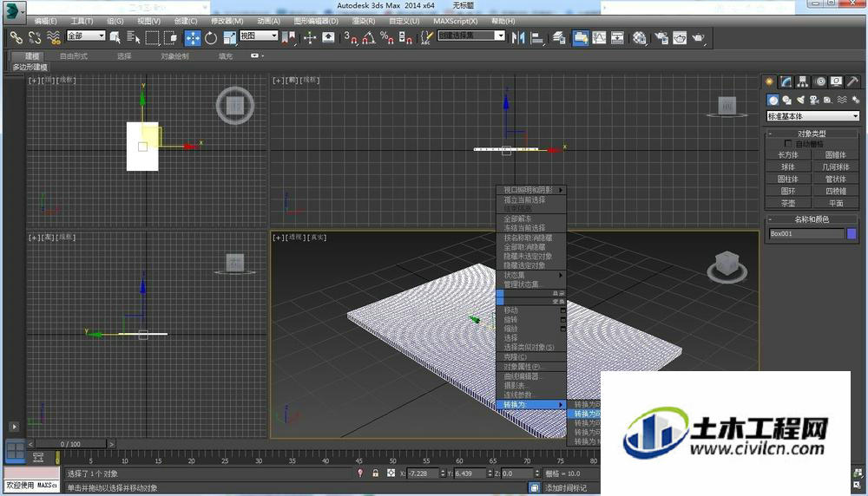
Task: Click the teapot Render Production icon
Action: (698, 37)
